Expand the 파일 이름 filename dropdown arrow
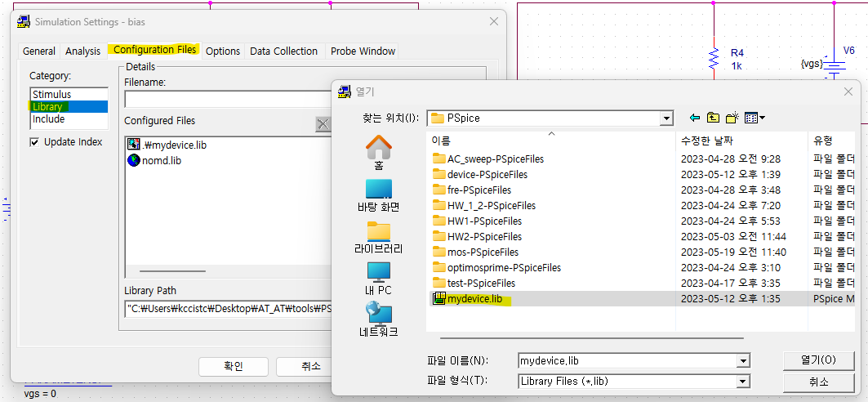The width and height of the screenshot is (868, 402). (x=743, y=361)
